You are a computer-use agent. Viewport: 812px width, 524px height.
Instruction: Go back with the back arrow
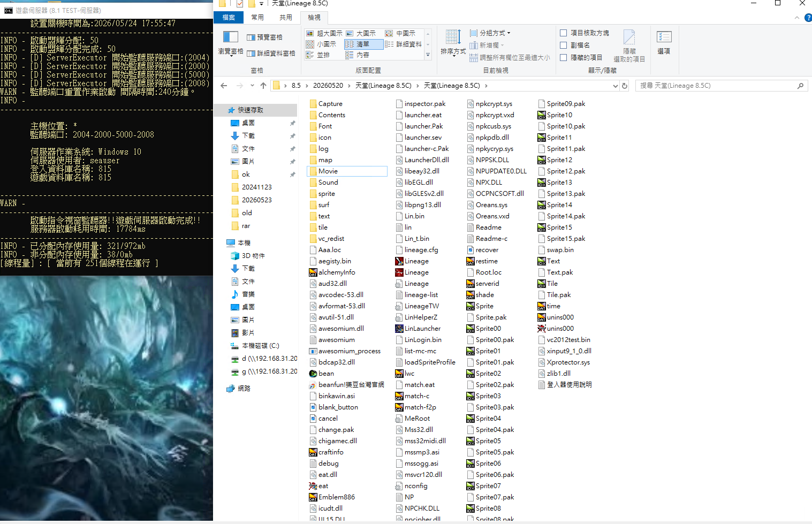pyautogui.click(x=224, y=86)
